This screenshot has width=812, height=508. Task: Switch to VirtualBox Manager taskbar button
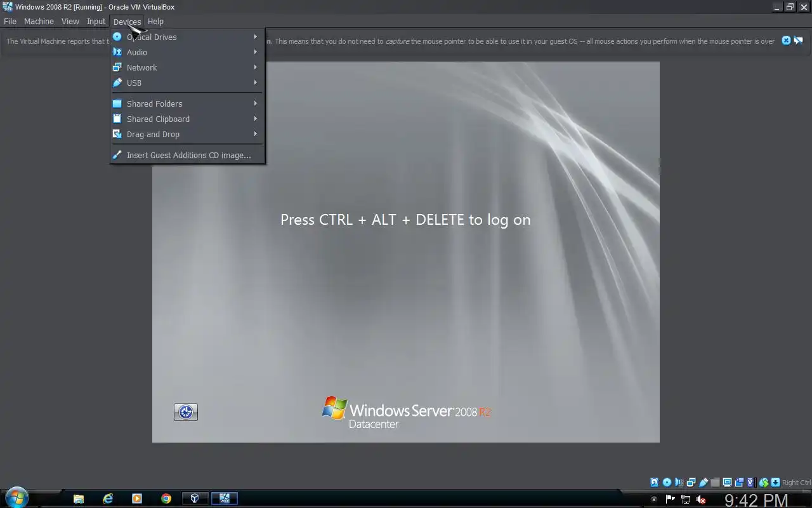coord(195,498)
